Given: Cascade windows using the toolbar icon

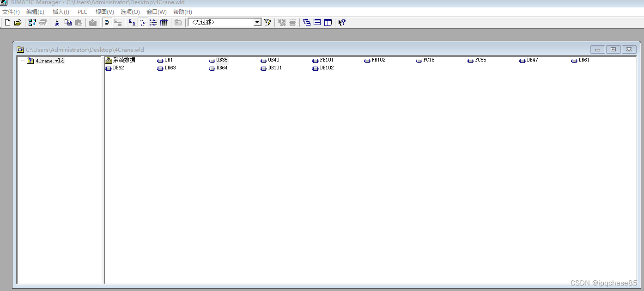Looking at the screenshot, I should tap(306, 22).
